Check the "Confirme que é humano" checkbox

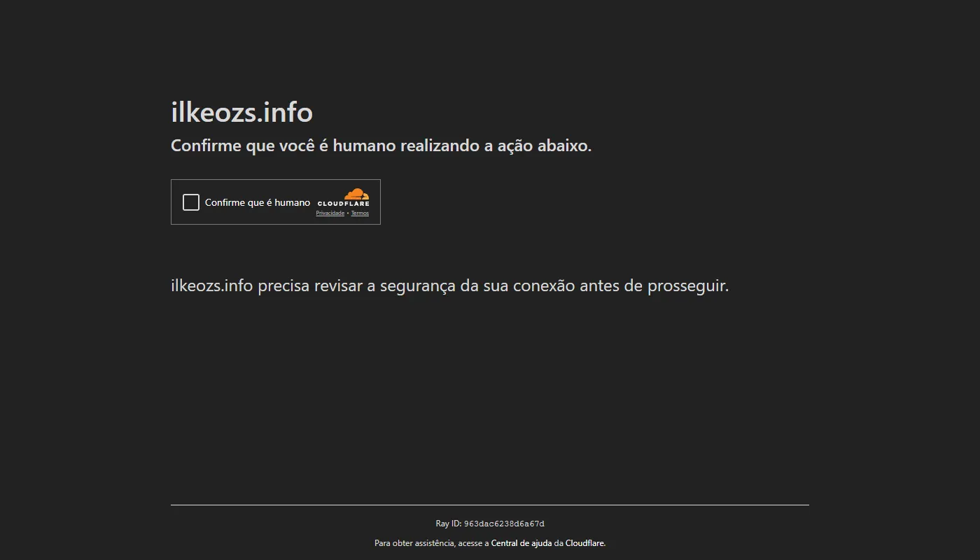191,202
